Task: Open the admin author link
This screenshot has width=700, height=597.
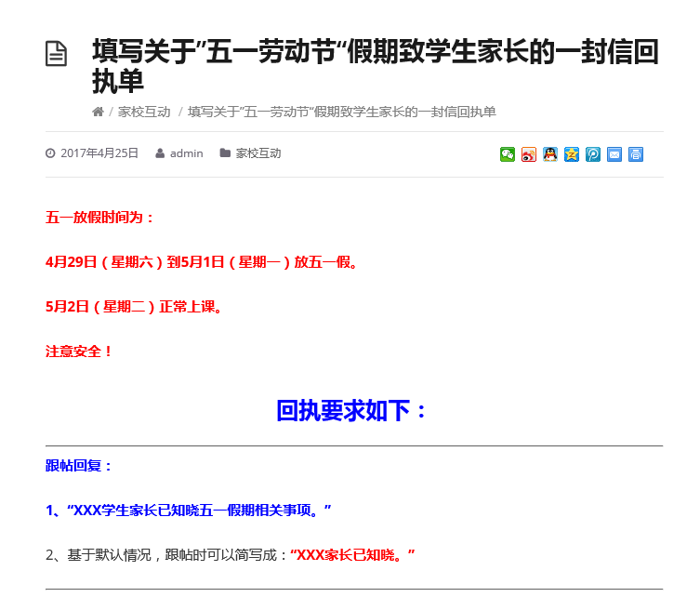Action: point(186,153)
